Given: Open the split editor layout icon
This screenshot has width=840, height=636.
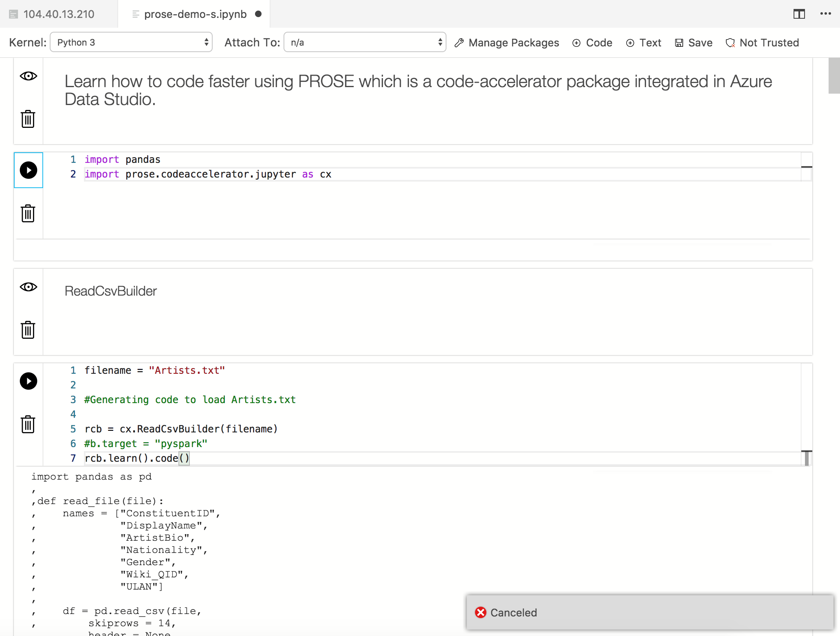Looking at the screenshot, I should tap(799, 14).
